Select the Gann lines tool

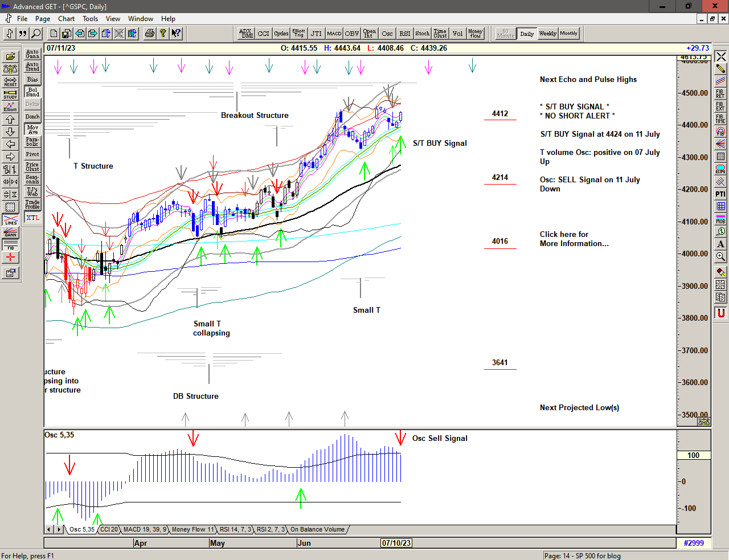click(x=10, y=232)
